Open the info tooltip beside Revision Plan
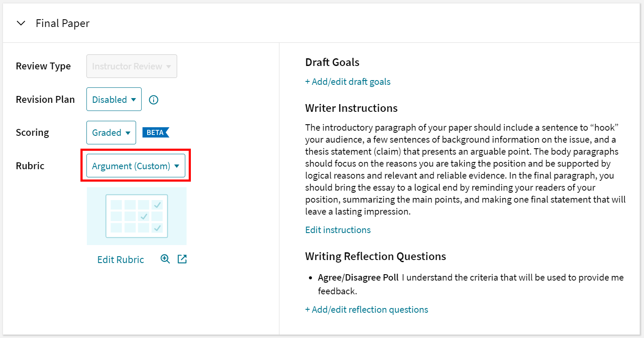The height and width of the screenshot is (338, 644). 153,99
